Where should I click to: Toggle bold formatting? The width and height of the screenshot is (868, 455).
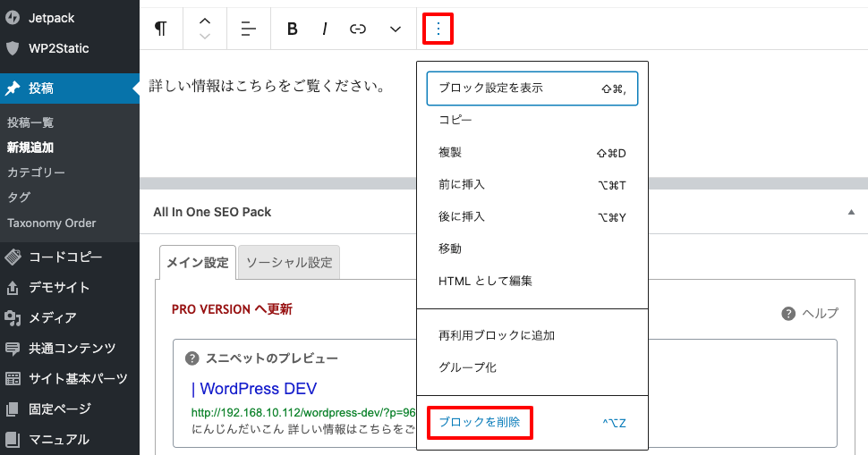coord(292,29)
